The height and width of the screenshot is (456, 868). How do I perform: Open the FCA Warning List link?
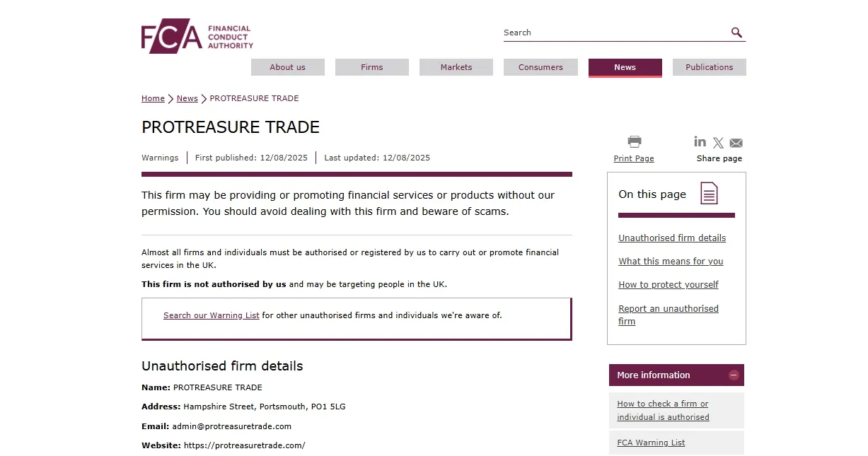pos(651,443)
